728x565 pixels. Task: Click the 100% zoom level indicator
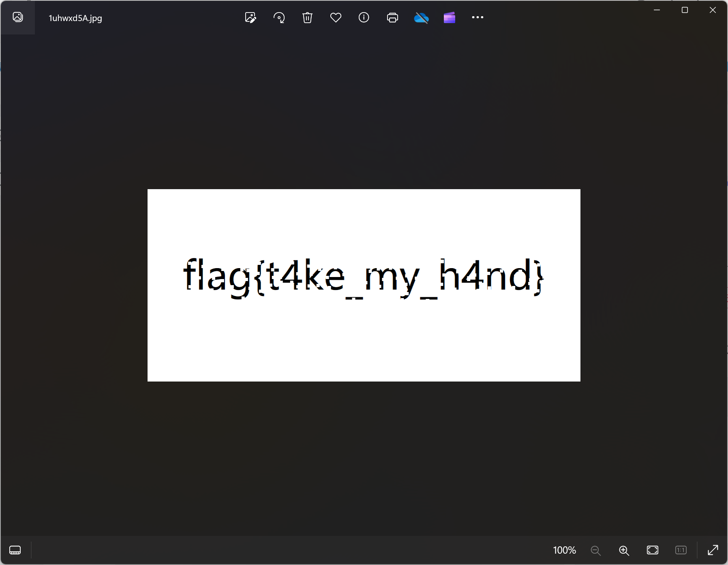point(564,550)
